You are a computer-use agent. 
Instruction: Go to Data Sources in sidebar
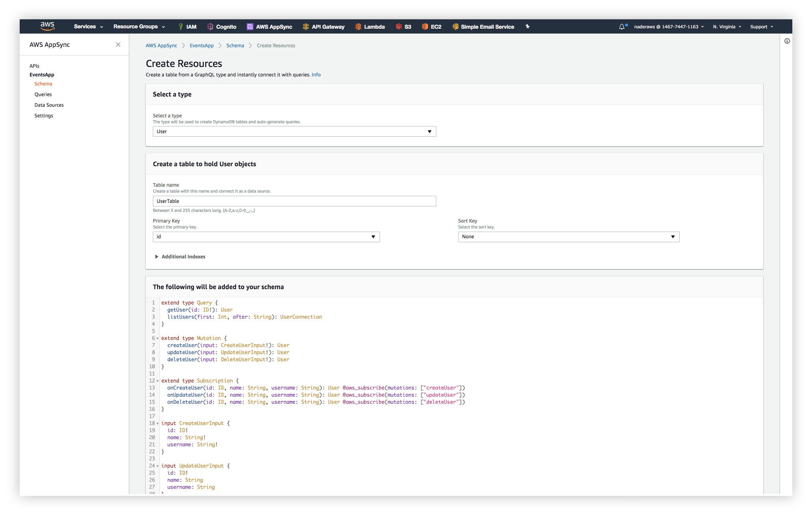tap(49, 105)
